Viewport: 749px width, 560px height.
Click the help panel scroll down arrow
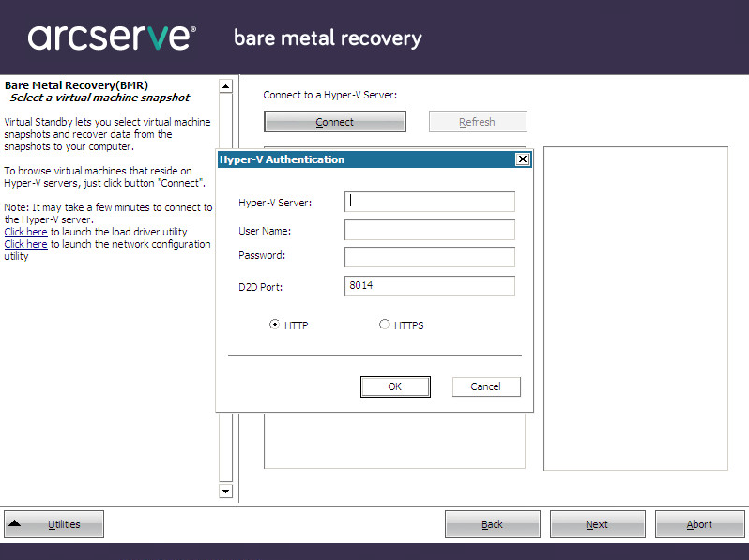click(225, 491)
